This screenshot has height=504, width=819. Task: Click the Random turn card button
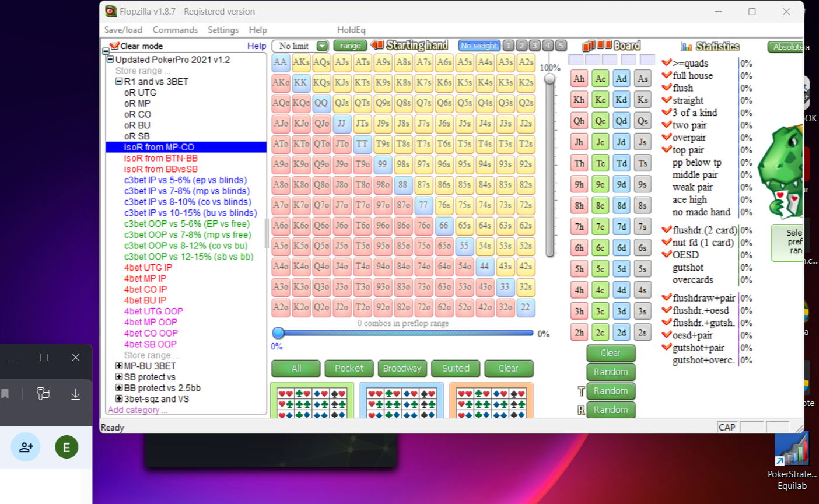(611, 391)
